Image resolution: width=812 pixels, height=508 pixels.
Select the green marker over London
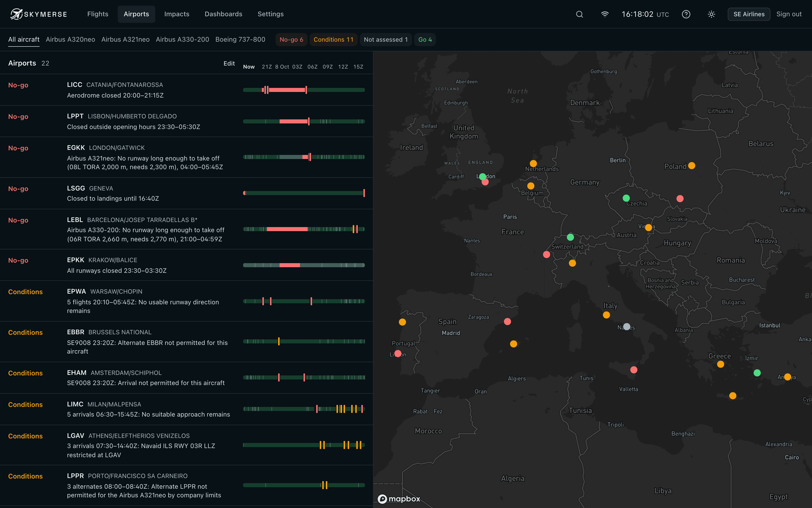tap(482, 176)
